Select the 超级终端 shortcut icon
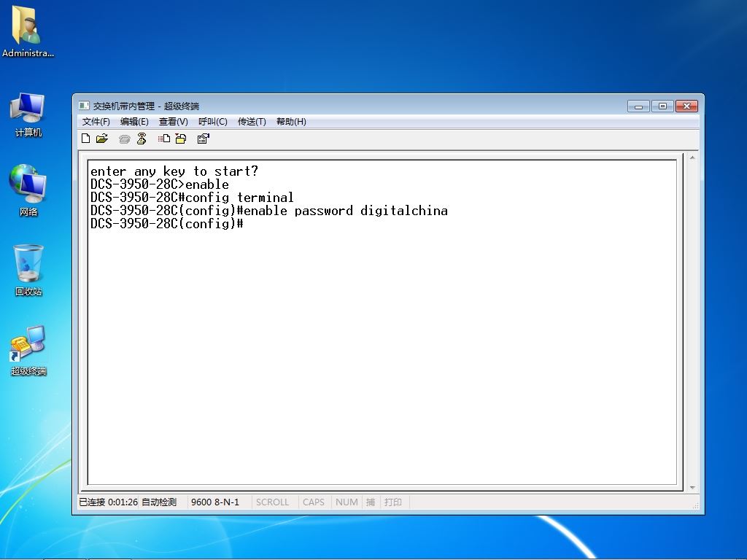Screen dimensions: 747x560 pyautogui.click(x=28, y=351)
